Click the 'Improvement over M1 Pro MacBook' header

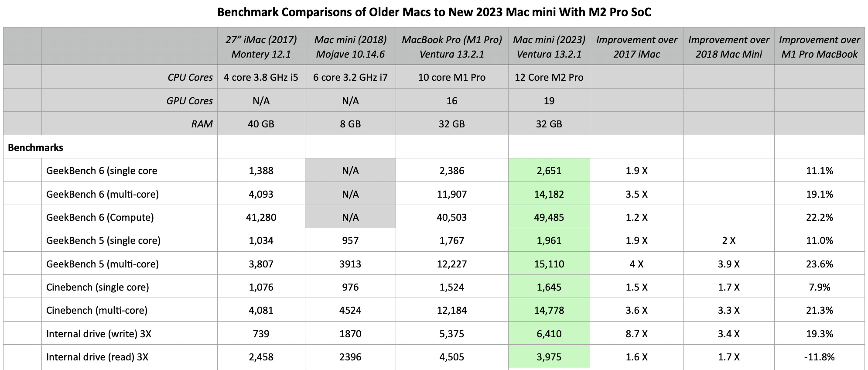[x=820, y=47]
